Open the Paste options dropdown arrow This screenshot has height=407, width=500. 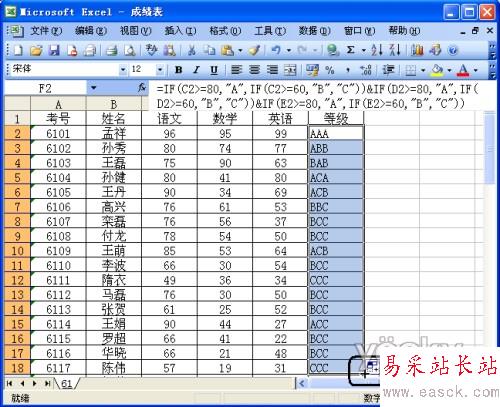(240, 51)
